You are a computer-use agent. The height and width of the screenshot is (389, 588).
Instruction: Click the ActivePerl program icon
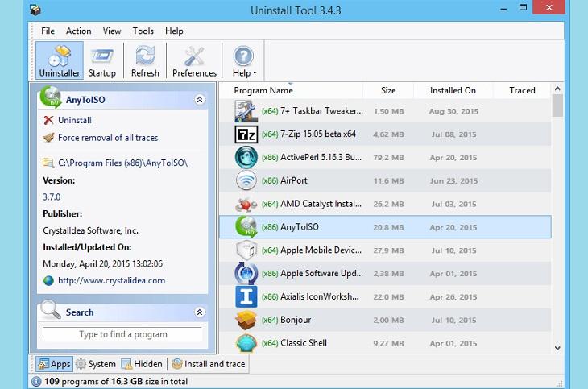point(246,157)
